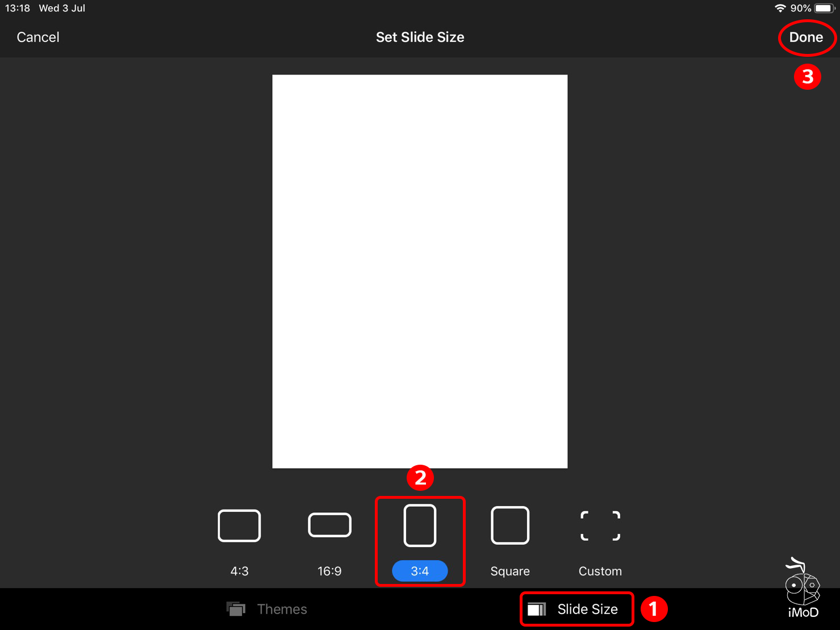The image size is (840, 630).
Task: Cancel the slide size change
Action: (x=38, y=37)
